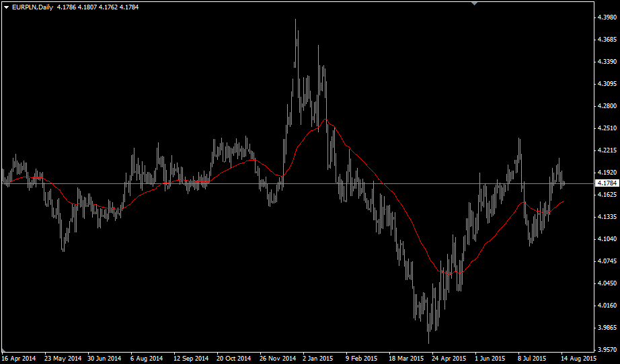
Task: Click the 3.9865 price scale value
Action: coord(607,327)
